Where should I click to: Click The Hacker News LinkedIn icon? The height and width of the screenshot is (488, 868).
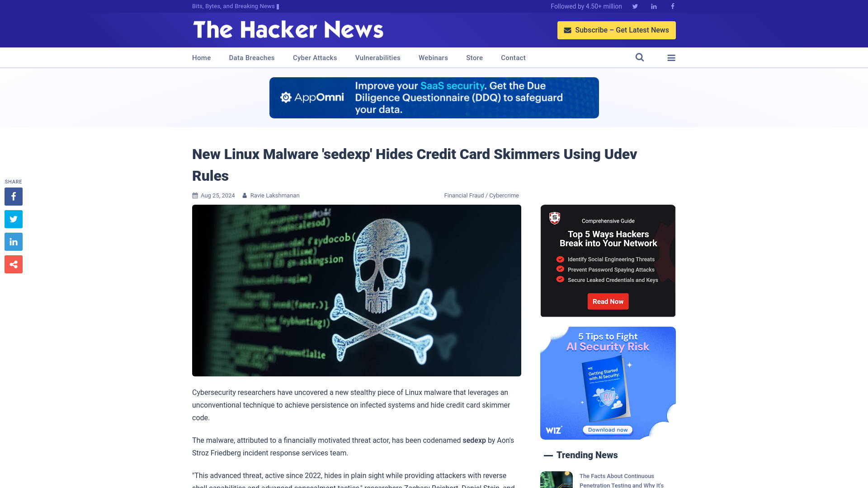[653, 6]
